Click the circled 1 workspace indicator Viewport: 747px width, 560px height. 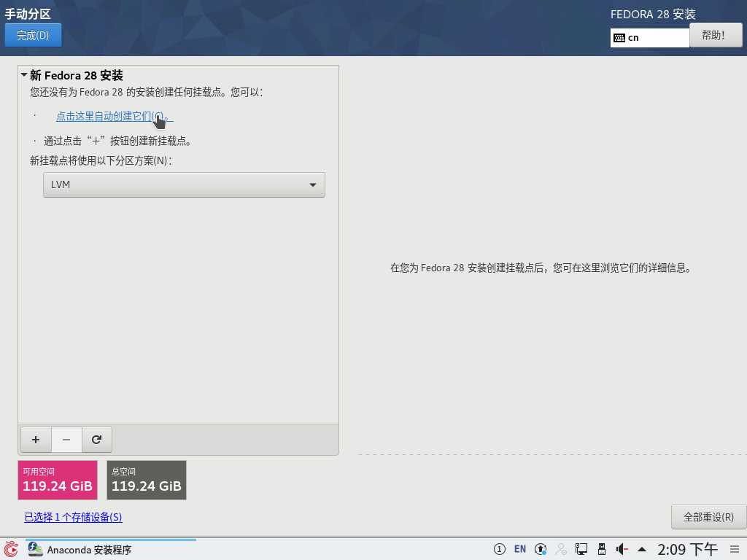[x=499, y=550]
